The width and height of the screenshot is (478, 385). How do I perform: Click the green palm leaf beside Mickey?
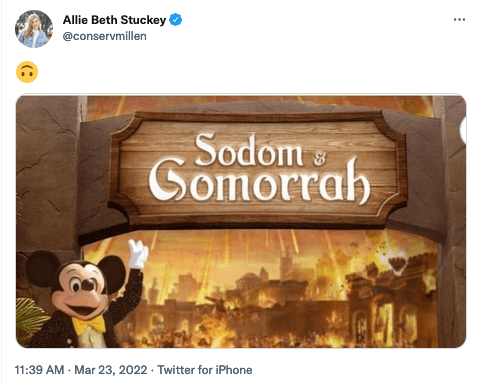point(30,318)
